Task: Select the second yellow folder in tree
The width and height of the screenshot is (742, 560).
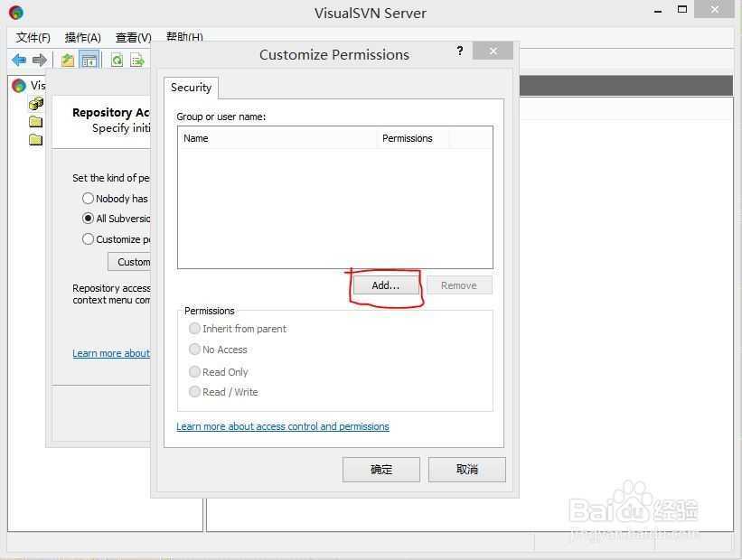Action: [36, 139]
